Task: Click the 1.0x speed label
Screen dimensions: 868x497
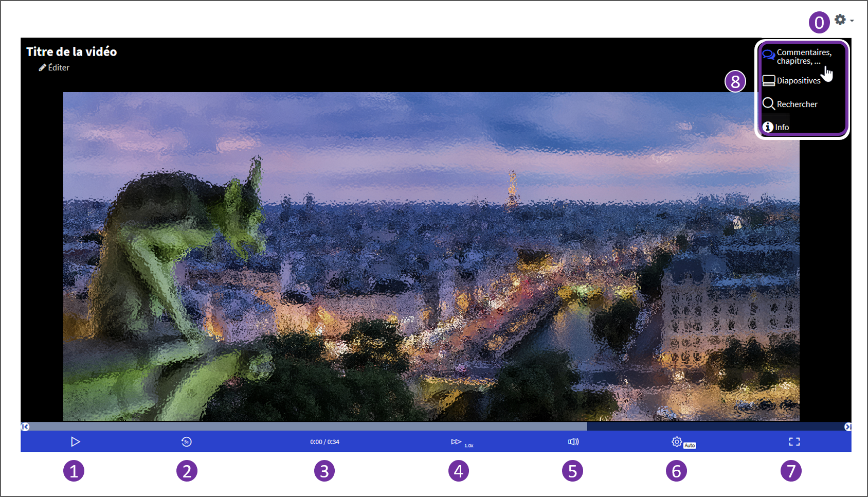Action: [x=468, y=446]
